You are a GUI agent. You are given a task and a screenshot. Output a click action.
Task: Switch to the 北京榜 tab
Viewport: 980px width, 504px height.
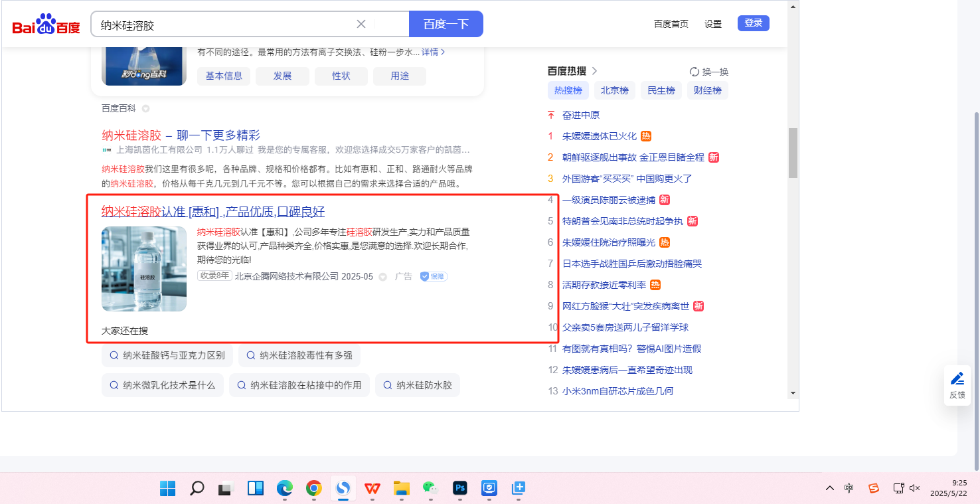coord(615,90)
